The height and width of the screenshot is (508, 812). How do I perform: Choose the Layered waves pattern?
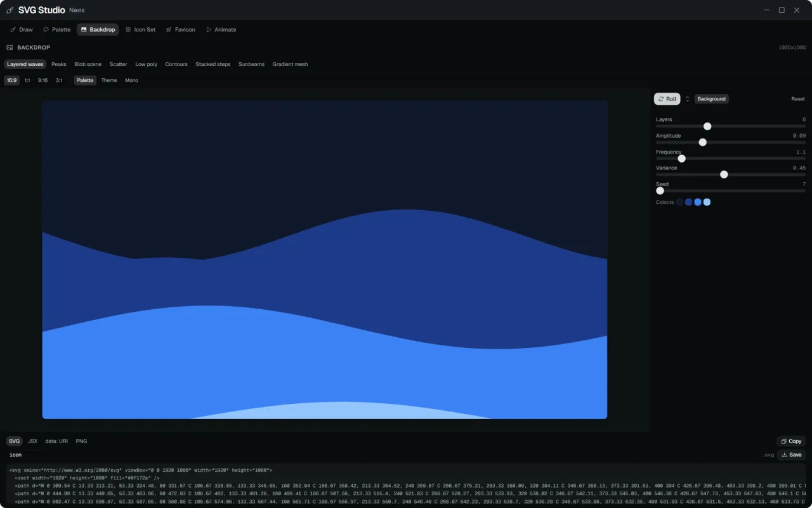pos(25,64)
